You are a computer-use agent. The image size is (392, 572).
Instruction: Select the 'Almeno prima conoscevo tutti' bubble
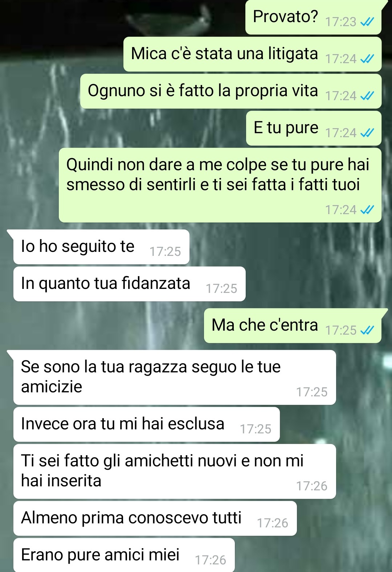tap(155, 518)
